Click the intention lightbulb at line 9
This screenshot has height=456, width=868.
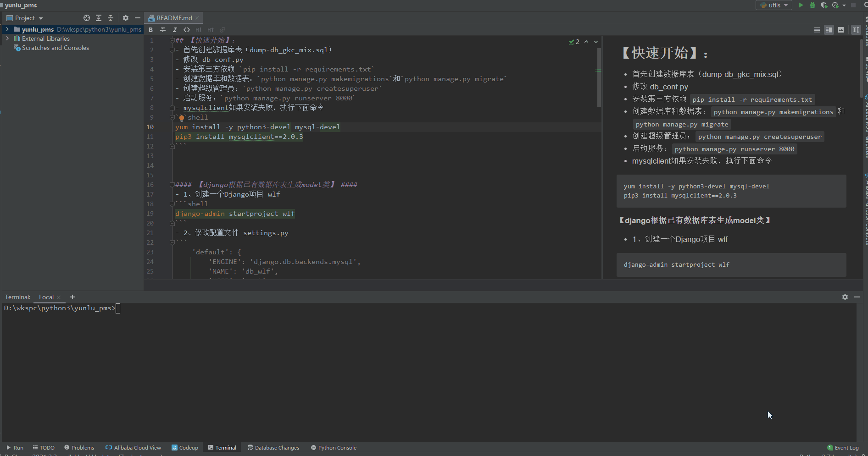182,118
